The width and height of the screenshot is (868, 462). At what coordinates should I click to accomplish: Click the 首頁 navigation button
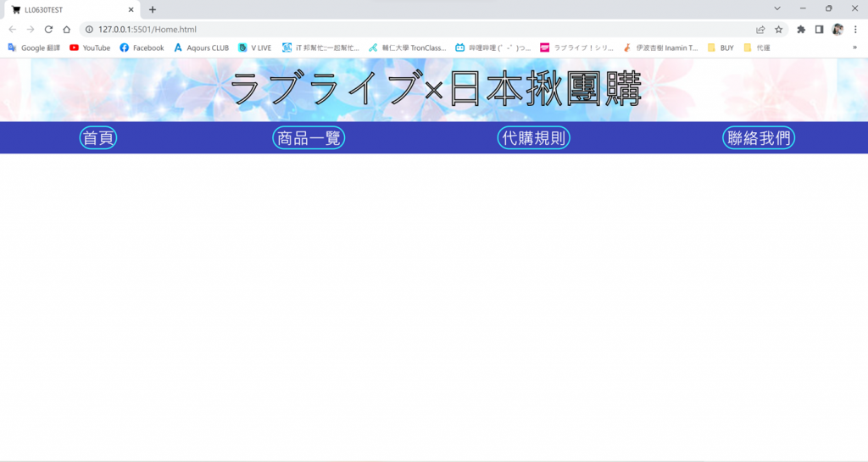pyautogui.click(x=98, y=138)
